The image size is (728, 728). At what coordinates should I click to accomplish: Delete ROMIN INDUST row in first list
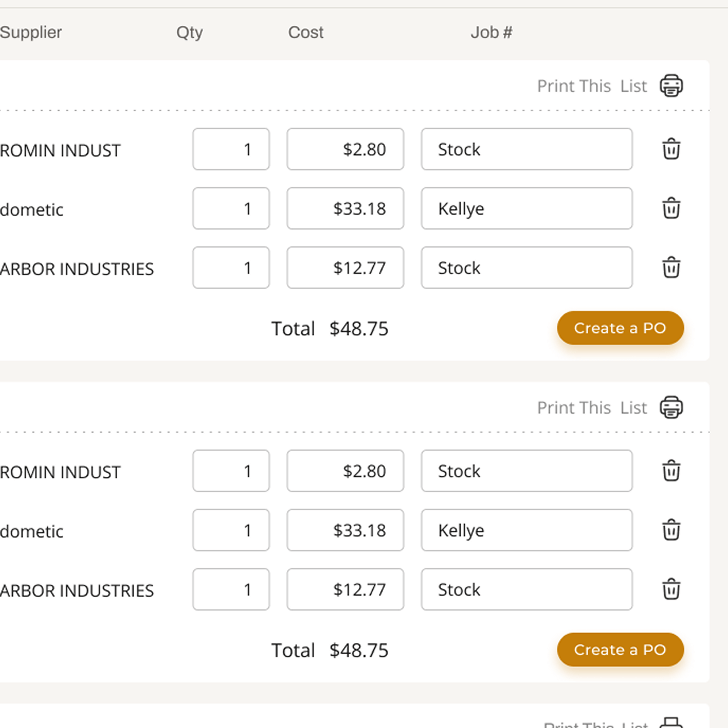671,149
